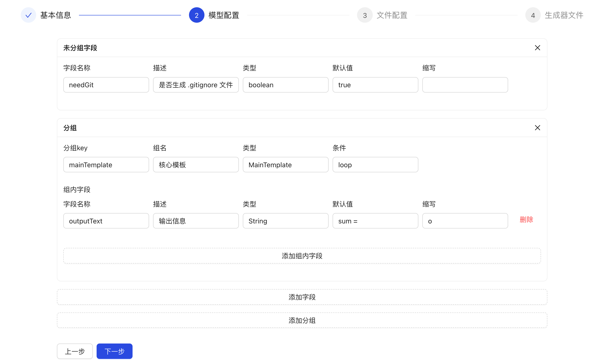Screen dimensions: 599x364
Task: Select the default value input containing true
Action: [x=375, y=85]
